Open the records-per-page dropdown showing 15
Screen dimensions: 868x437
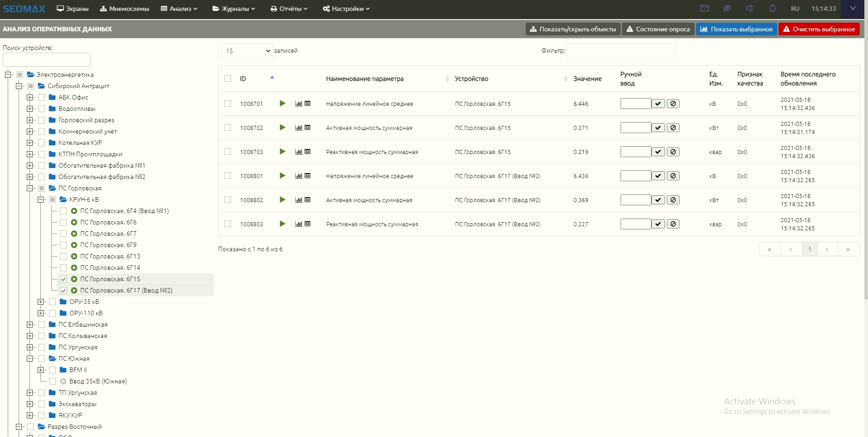(x=246, y=51)
